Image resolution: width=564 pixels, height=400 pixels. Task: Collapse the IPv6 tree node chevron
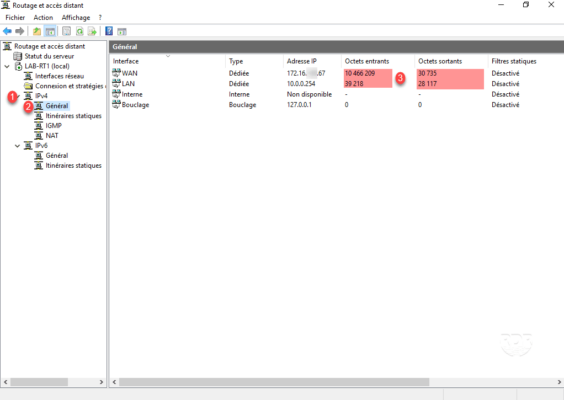tap(17, 146)
